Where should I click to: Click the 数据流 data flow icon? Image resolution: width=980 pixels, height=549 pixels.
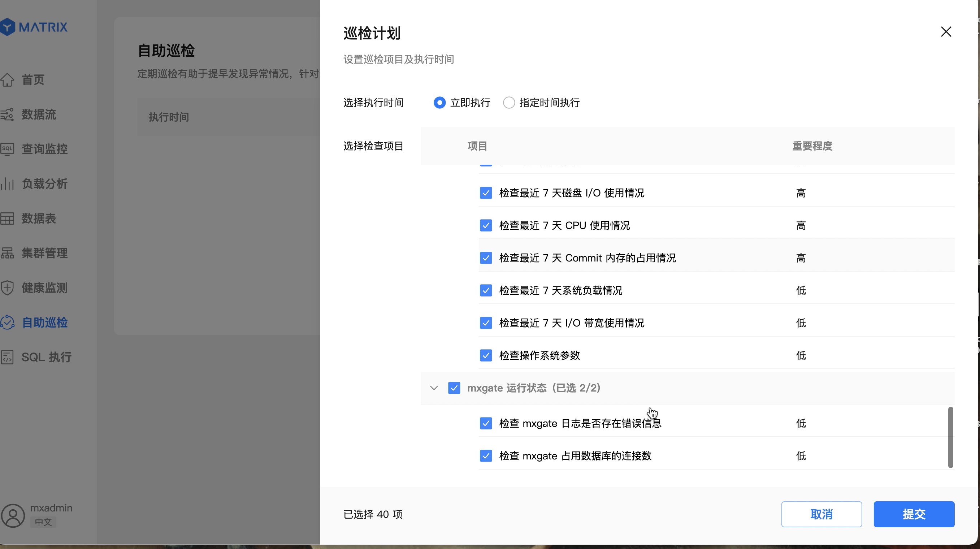click(x=7, y=114)
